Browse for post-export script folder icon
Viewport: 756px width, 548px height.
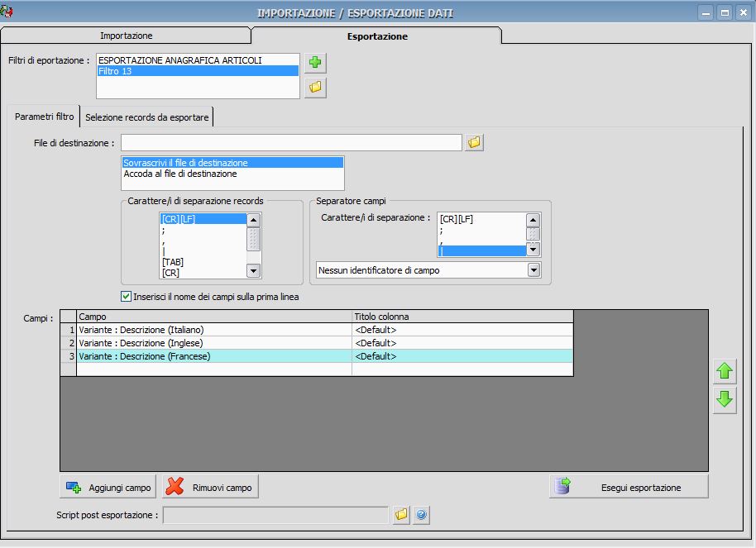click(x=401, y=515)
